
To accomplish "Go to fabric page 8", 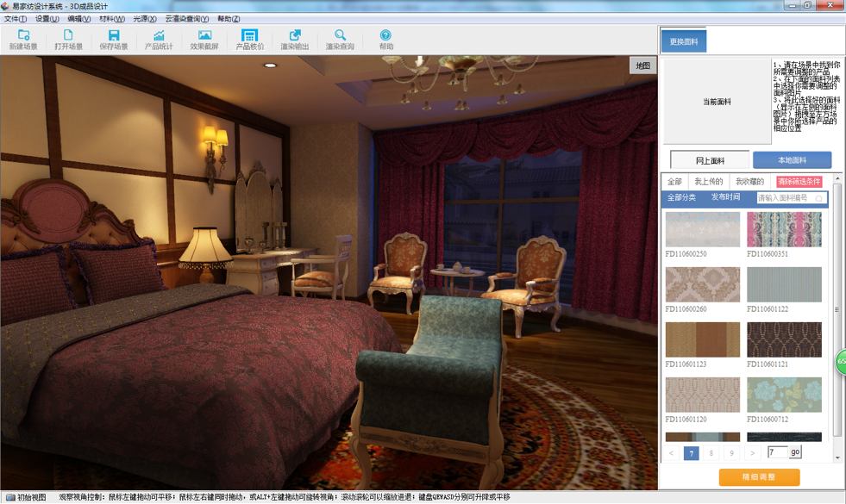I will pos(711,453).
